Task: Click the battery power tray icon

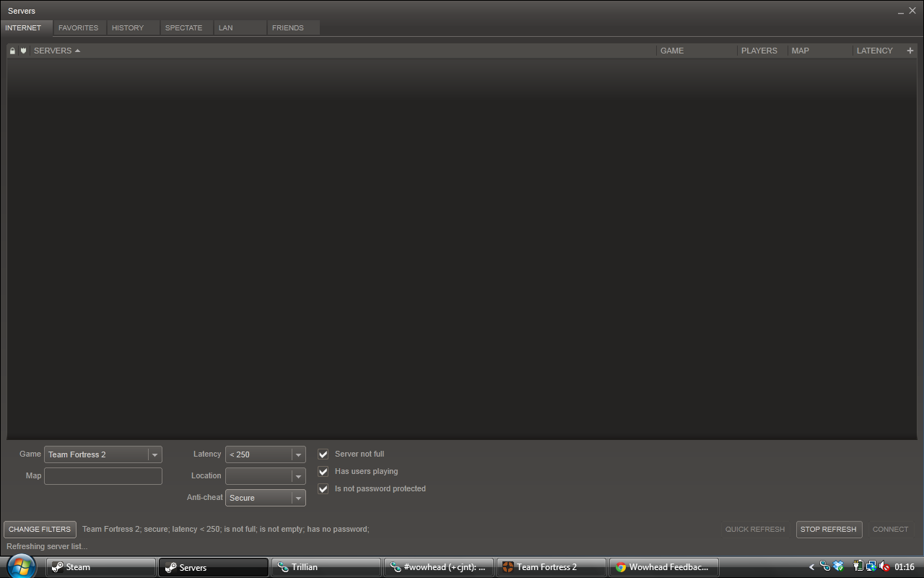Action: point(858,567)
